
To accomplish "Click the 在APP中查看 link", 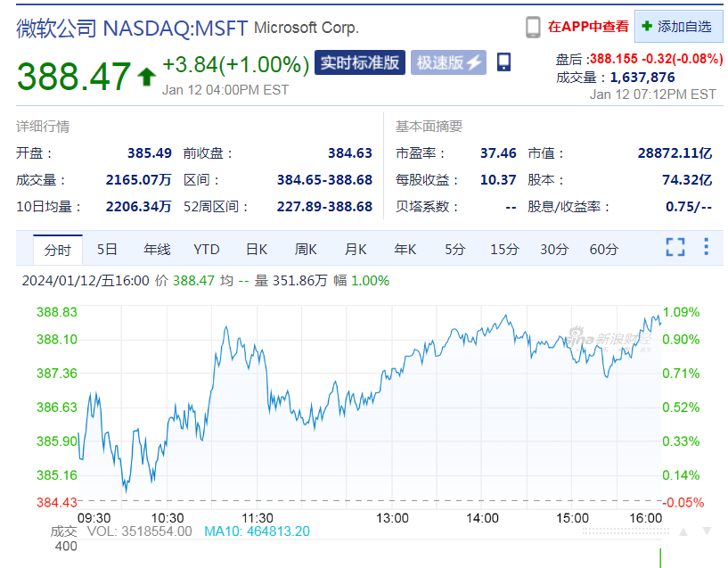I will tap(588, 27).
